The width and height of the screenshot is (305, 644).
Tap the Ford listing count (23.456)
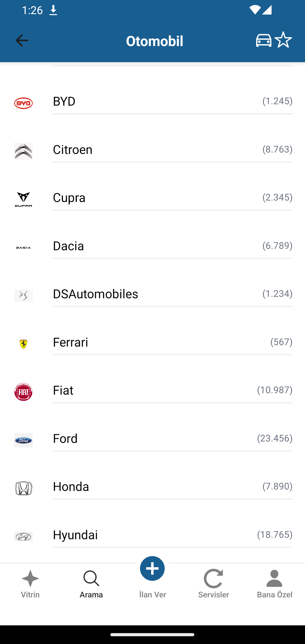pos(274,438)
